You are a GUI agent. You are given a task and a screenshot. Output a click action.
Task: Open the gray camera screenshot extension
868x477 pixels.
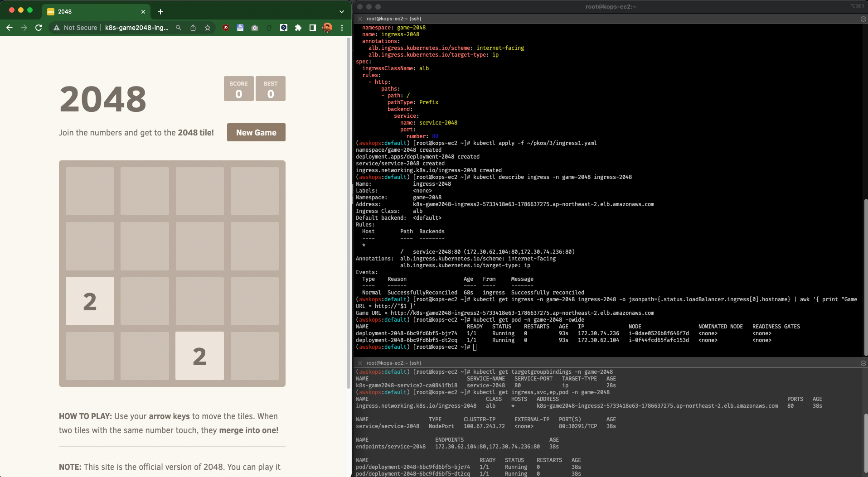pyautogui.click(x=255, y=28)
